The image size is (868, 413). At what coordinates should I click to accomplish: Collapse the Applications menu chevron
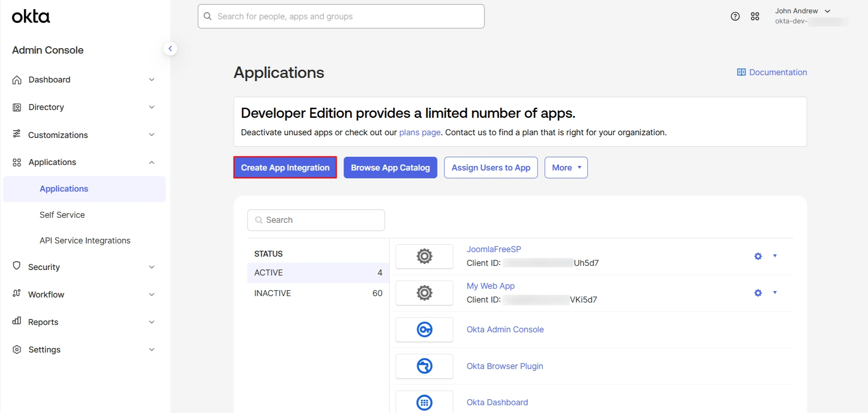tap(152, 162)
